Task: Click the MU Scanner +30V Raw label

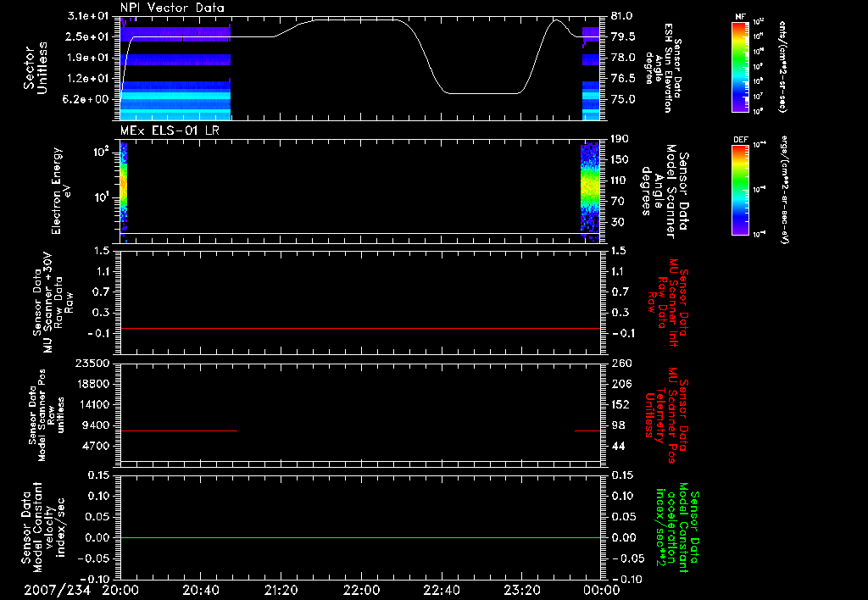Action: [x=53, y=303]
